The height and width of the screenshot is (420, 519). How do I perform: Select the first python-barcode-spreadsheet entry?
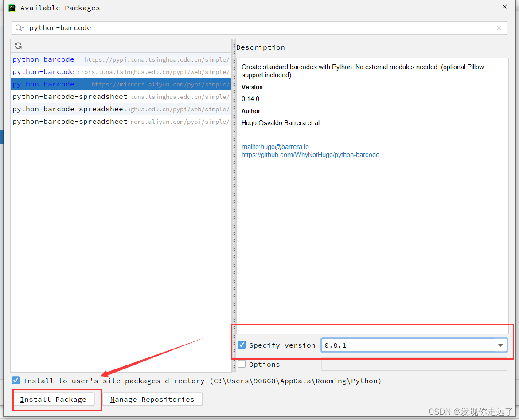click(x=120, y=97)
